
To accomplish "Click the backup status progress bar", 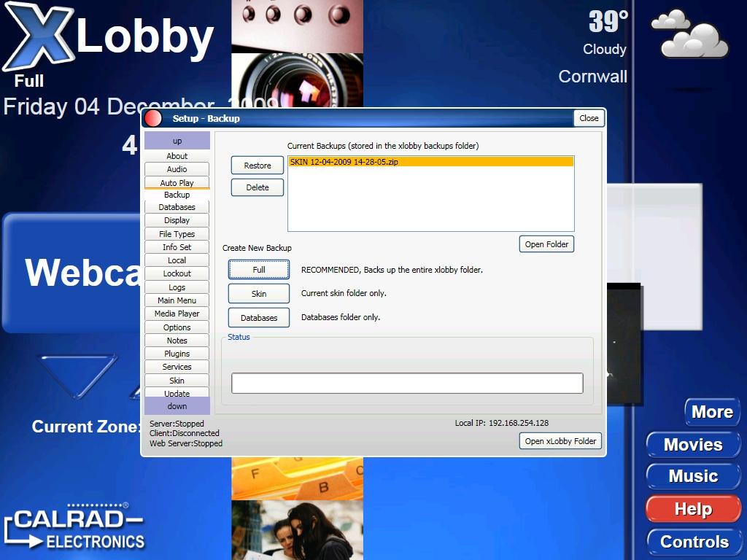I will click(407, 384).
